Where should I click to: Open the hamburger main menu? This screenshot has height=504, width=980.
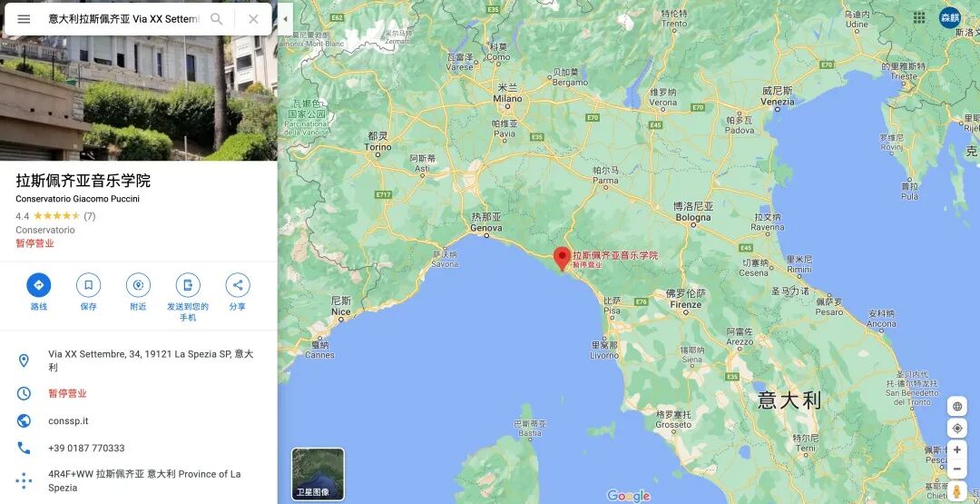coord(24,19)
